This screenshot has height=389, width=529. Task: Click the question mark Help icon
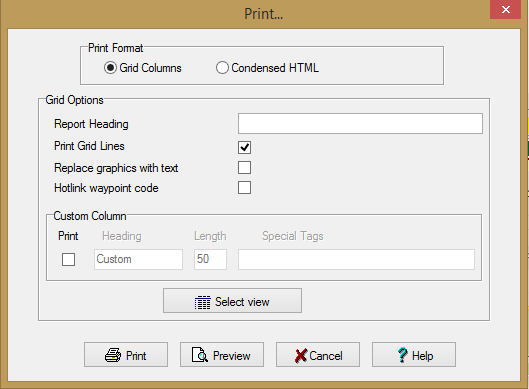[402, 355]
